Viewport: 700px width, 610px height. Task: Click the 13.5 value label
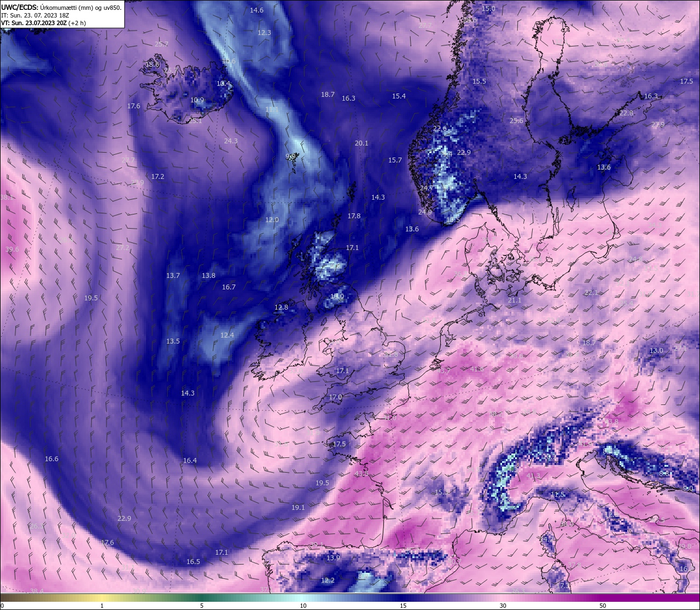tap(173, 341)
